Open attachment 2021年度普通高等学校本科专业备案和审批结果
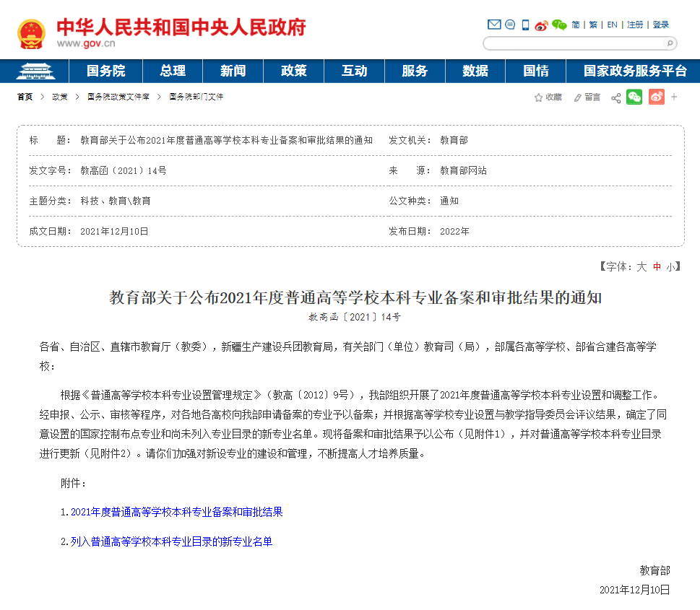Viewport: 700px width, 610px height. [176, 512]
